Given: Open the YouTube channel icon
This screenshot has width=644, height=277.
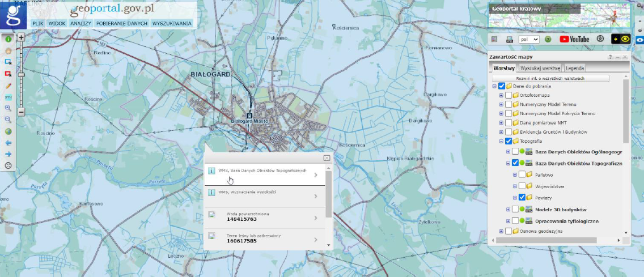Looking at the screenshot, I should point(574,39).
